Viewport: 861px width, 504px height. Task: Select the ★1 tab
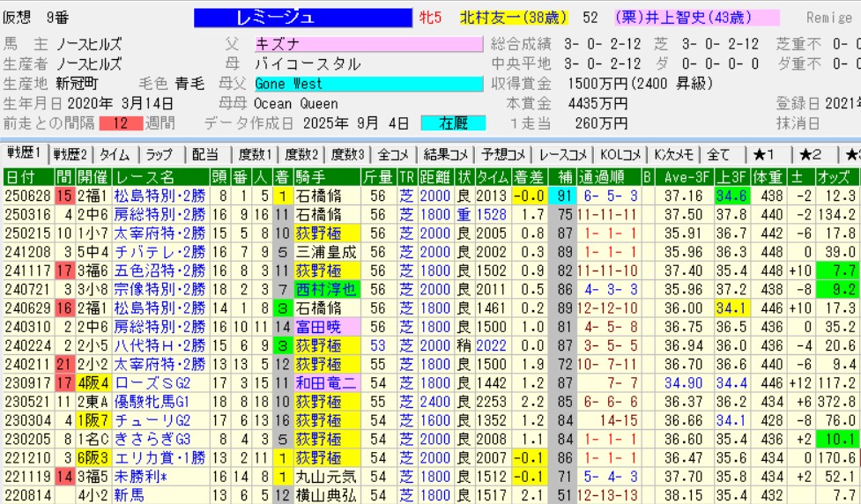[764, 154]
